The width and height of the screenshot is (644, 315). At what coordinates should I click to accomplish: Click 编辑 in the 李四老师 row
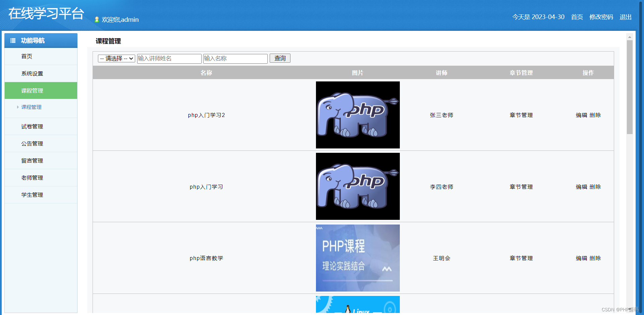point(582,187)
